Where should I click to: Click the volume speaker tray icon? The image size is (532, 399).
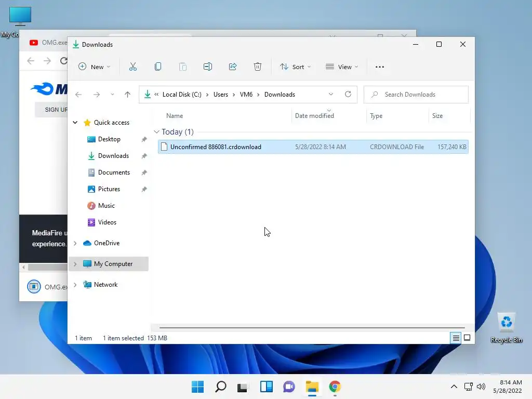481,387
